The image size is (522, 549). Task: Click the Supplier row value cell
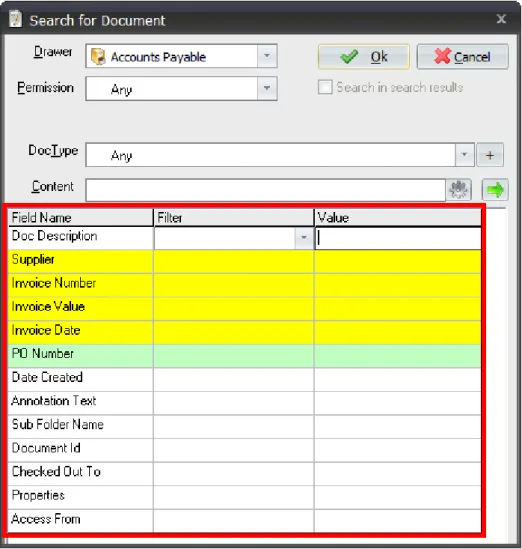(x=398, y=262)
